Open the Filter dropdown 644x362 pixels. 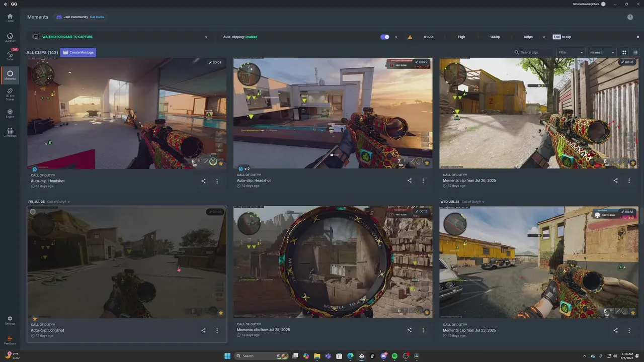click(571, 52)
